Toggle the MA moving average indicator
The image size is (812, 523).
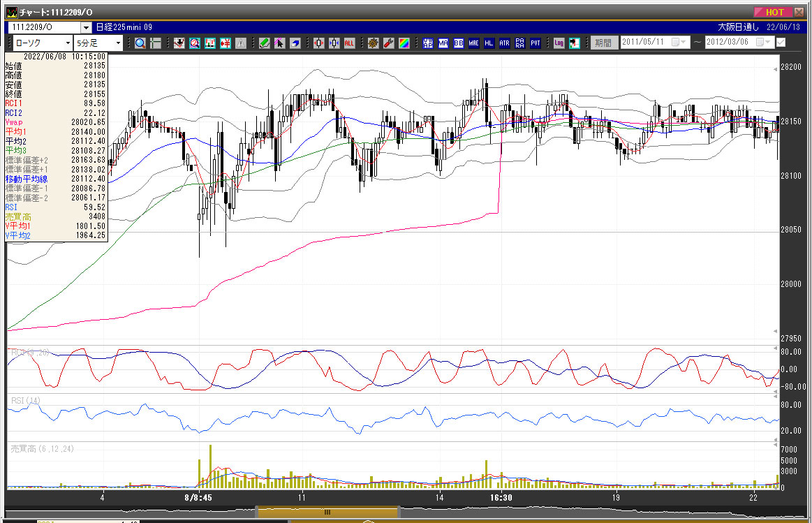443,43
